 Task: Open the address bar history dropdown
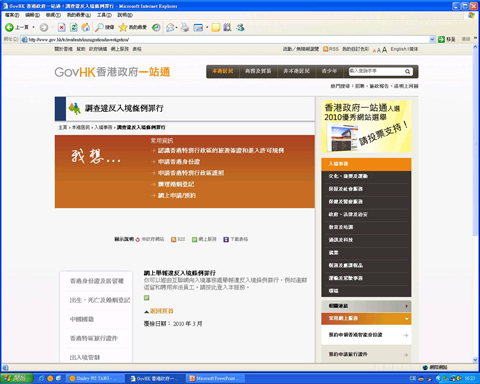432,39
